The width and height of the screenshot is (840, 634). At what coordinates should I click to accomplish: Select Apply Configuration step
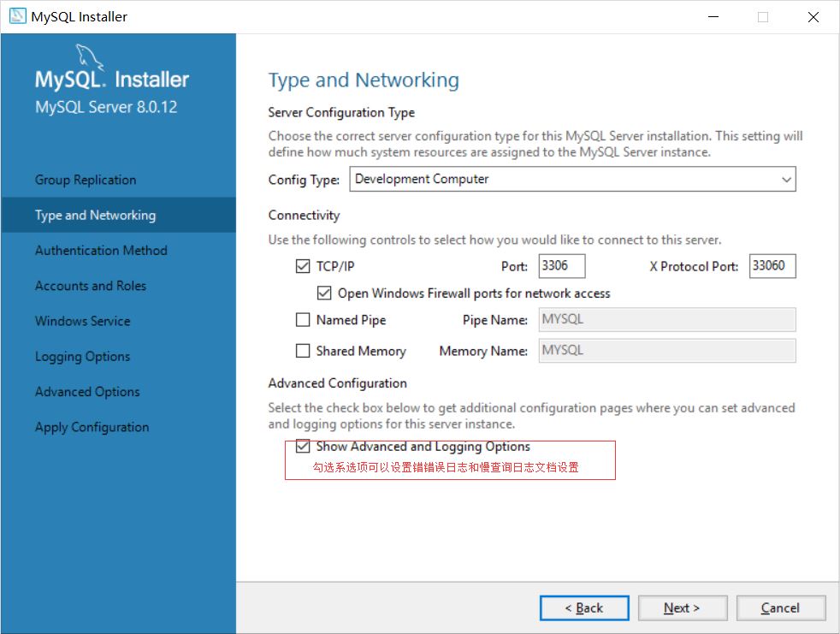[x=92, y=427]
